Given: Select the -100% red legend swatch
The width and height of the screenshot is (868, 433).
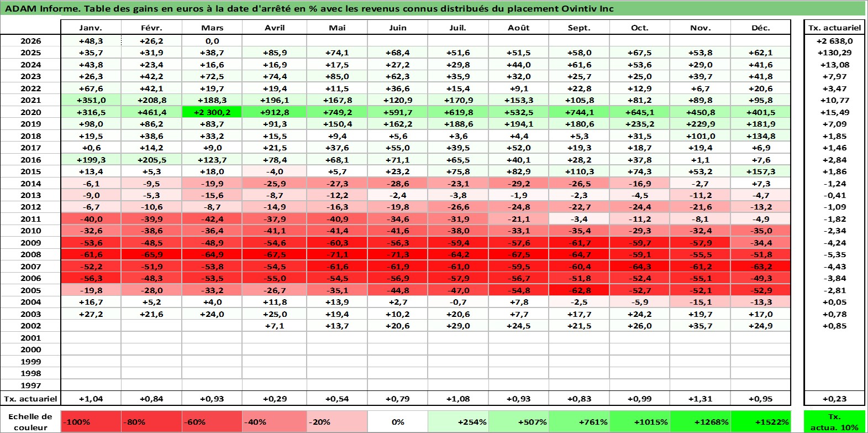Looking at the screenshot, I should click(91, 421).
